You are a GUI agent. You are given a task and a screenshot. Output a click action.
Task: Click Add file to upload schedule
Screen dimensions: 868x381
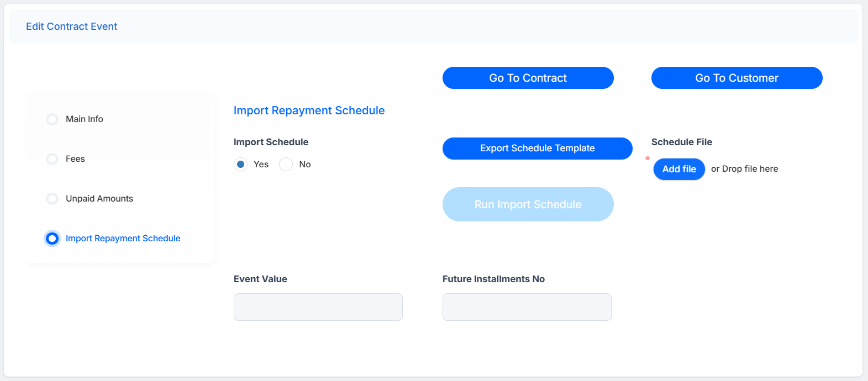coord(679,169)
